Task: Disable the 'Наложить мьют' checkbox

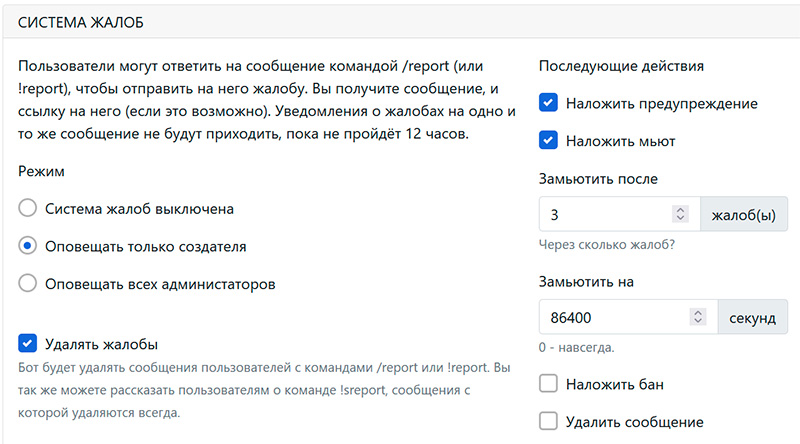Action: point(548,141)
